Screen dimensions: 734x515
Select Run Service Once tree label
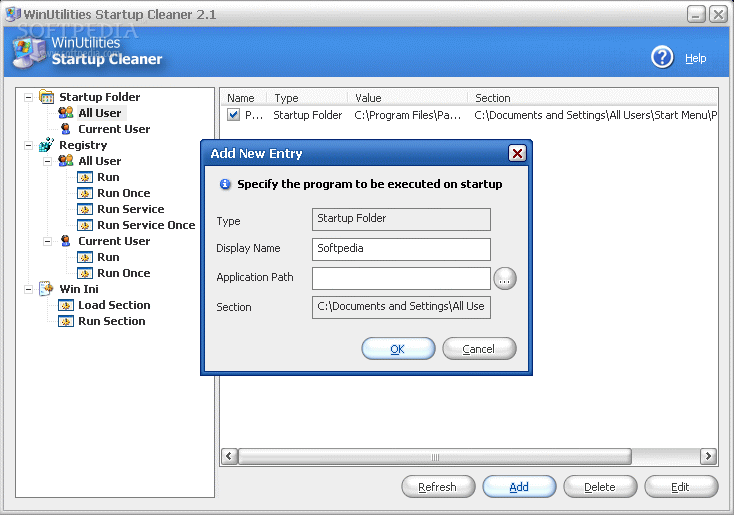[x=146, y=225]
